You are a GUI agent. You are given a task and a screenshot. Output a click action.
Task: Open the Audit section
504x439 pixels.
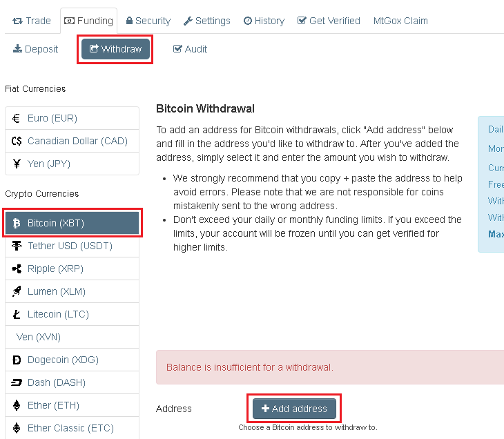point(190,50)
